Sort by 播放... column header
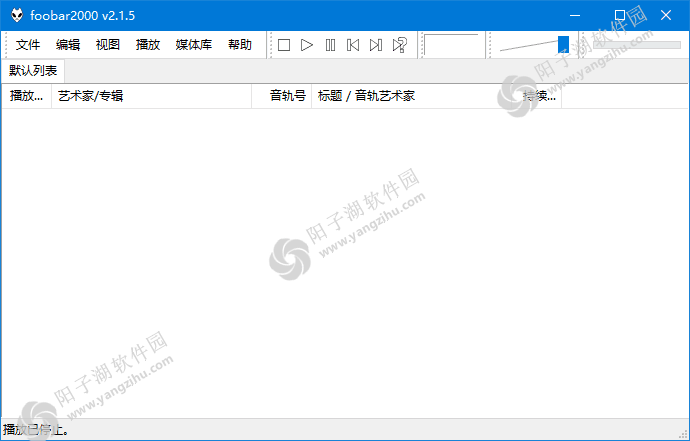This screenshot has height=441, width=690. coord(26,96)
